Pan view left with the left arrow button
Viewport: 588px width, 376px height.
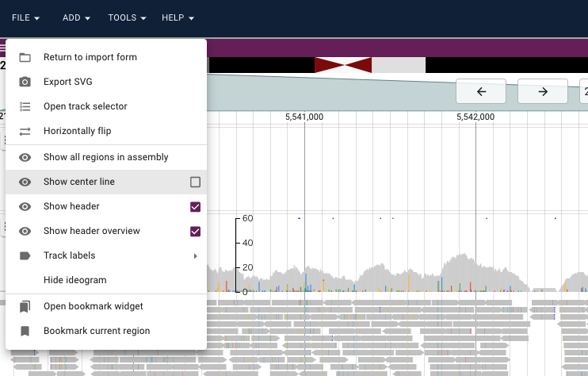[481, 91]
